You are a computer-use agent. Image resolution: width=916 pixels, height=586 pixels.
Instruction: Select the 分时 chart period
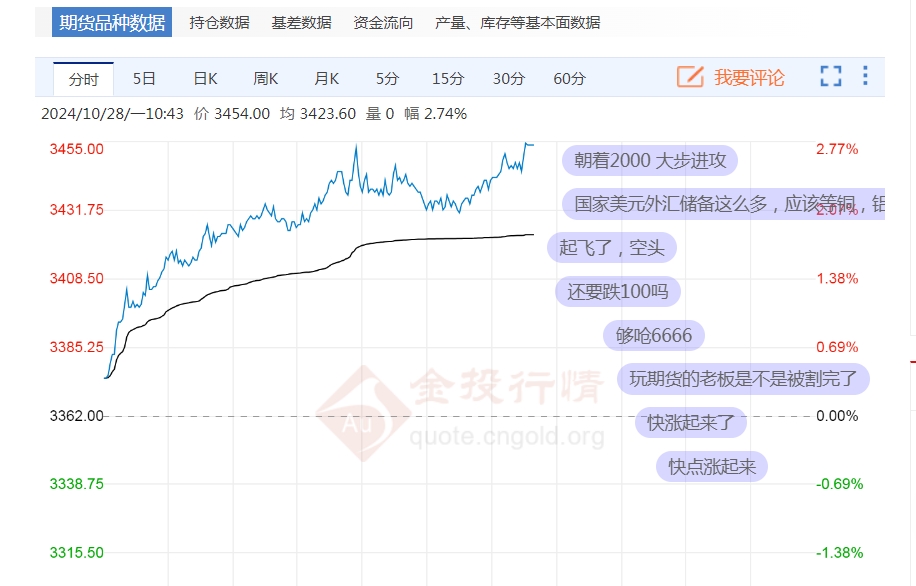[x=84, y=79]
